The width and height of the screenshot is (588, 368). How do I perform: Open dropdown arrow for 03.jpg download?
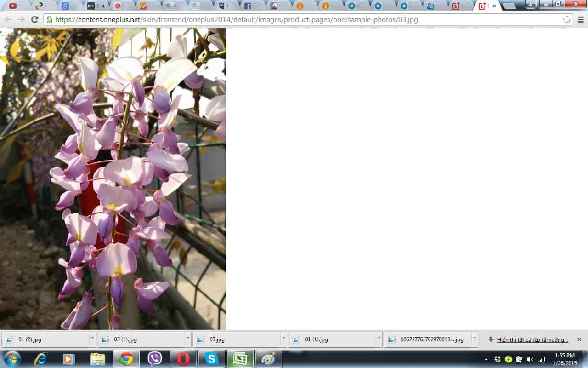click(x=283, y=339)
